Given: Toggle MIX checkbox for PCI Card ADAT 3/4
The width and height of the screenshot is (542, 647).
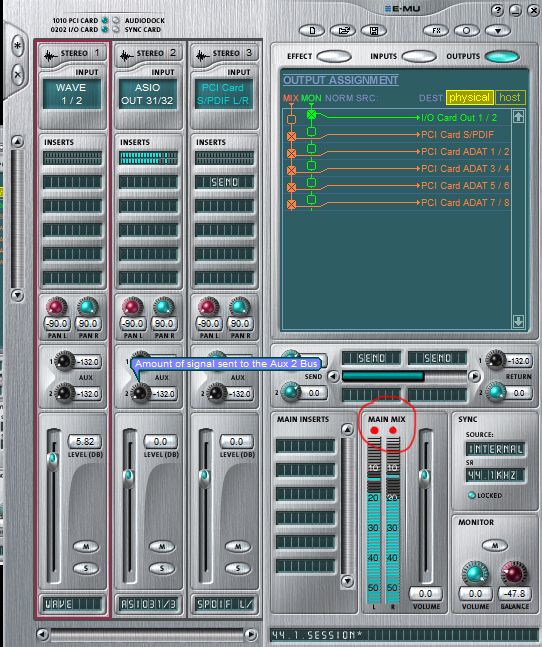Looking at the screenshot, I should (x=291, y=170).
